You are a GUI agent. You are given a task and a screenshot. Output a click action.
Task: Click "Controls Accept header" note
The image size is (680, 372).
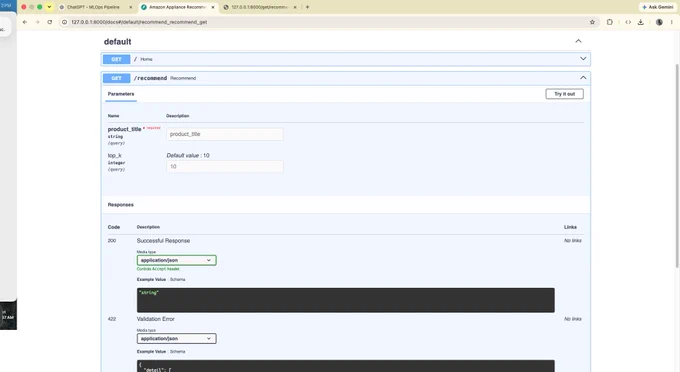[x=158, y=269]
